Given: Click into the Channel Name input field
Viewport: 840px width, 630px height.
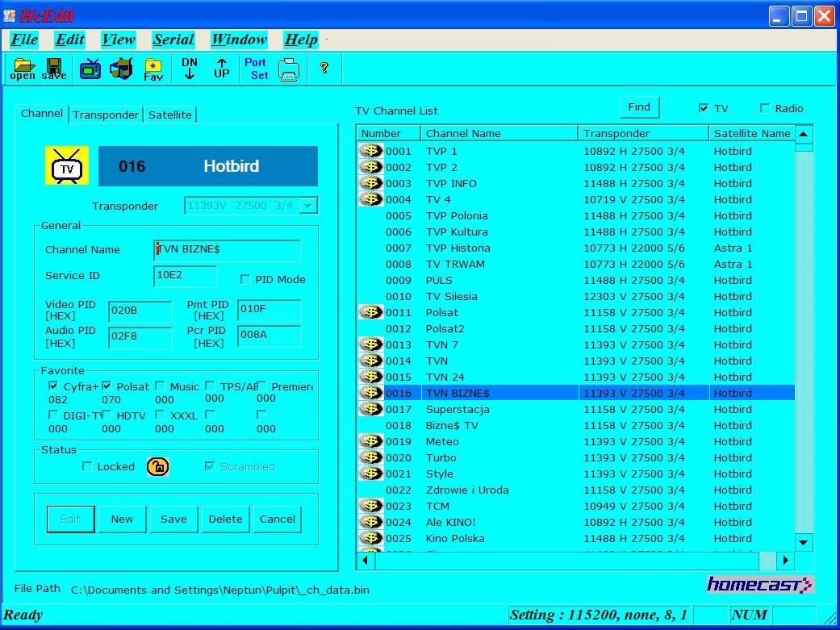Looking at the screenshot, I should click(x=227, y=250).
